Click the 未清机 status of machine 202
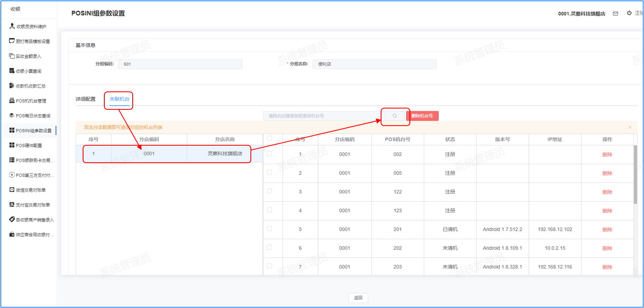The width and height of the screenshot is (644, 308). point(450,248)
